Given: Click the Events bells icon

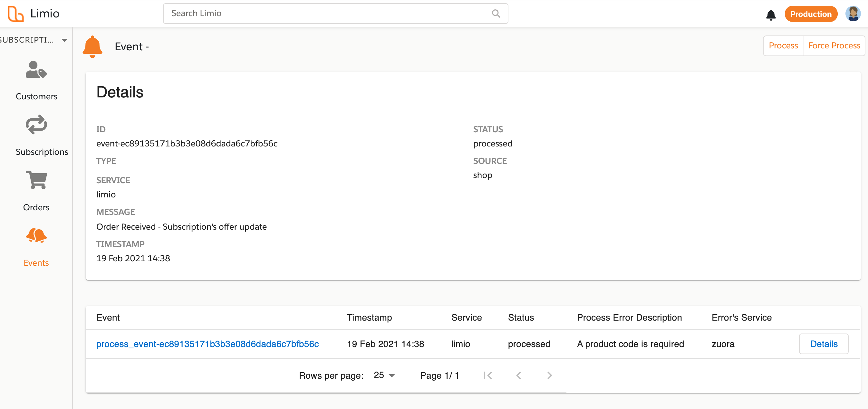Looking at the screenshot, I should click(x=36, y=235).
